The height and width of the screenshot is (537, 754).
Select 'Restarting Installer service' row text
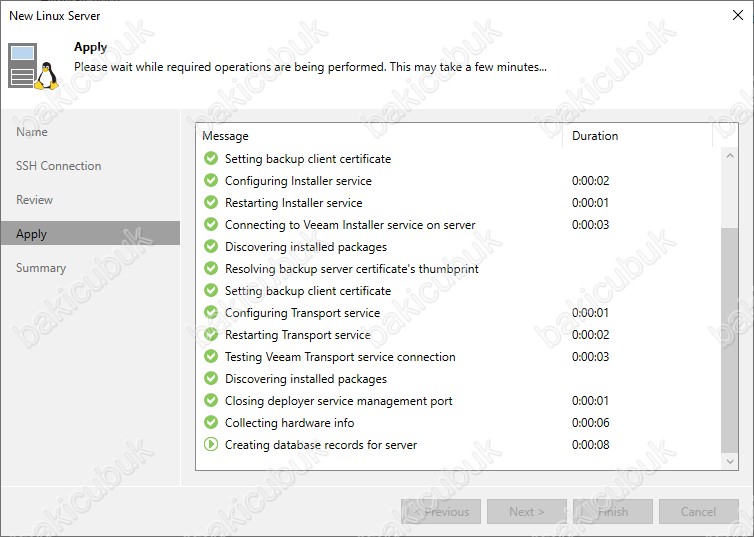[293, 203]
